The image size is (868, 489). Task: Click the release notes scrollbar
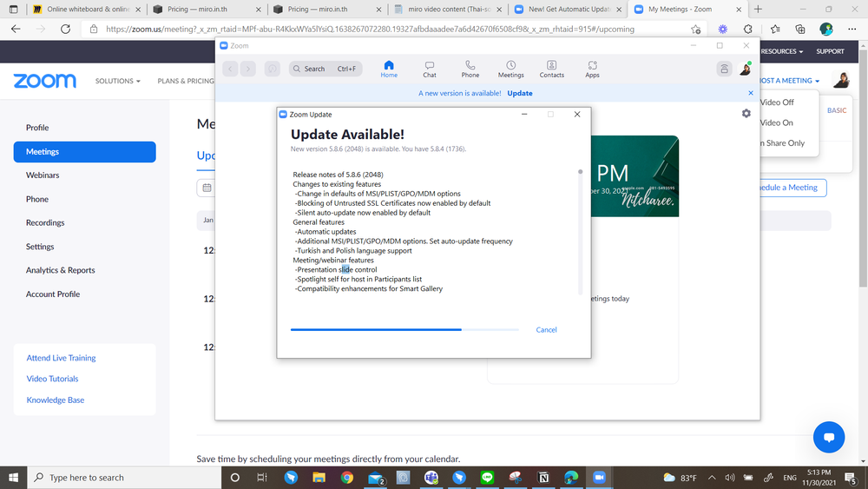[580, 232]
